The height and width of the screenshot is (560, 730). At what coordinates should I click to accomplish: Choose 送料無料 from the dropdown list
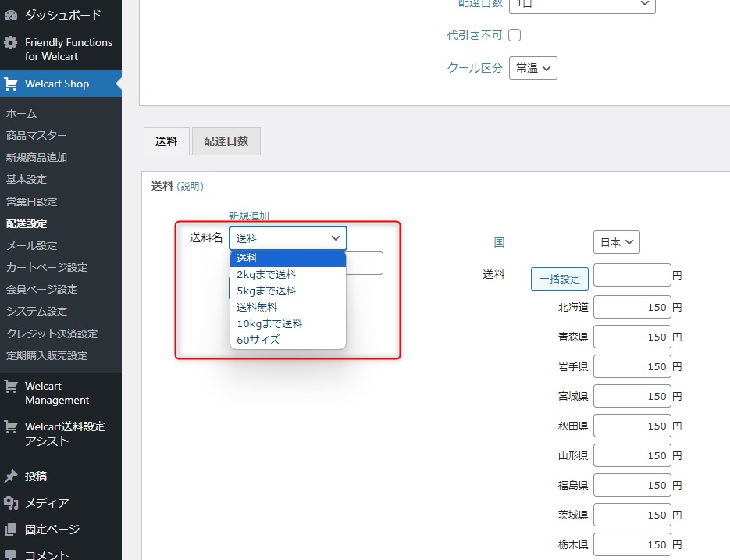pos(257,307)
